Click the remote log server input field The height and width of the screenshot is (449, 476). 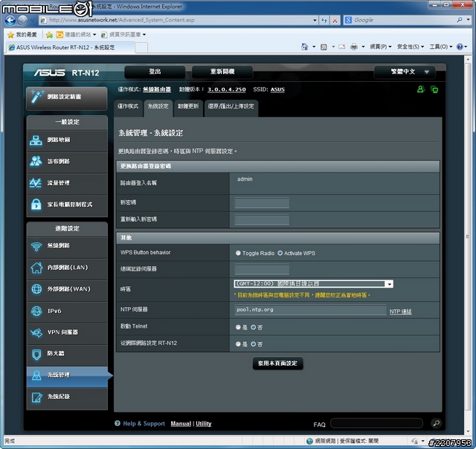(x=262, y=269)
